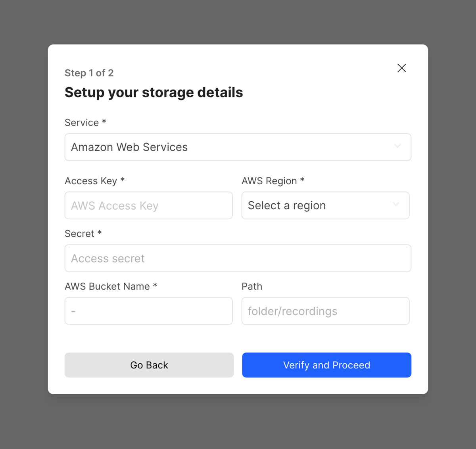Click the Access Key label
Viewport: 476px width, 449px height.
point(94,181)
